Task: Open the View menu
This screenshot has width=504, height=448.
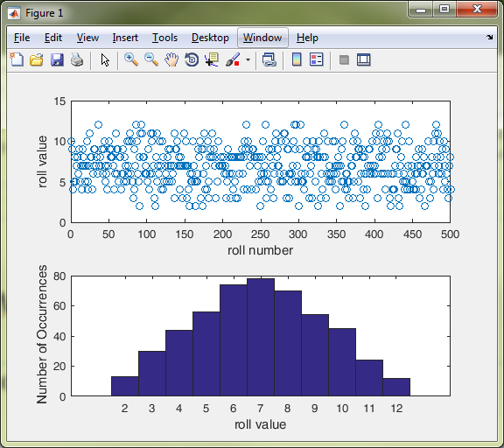Action: (87, 38)
